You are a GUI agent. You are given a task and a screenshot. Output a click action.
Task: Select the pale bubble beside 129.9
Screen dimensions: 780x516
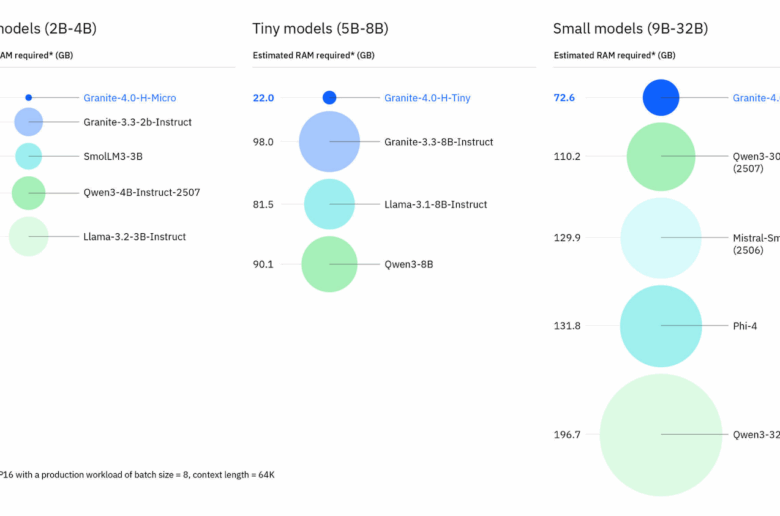tap(661, 238)
